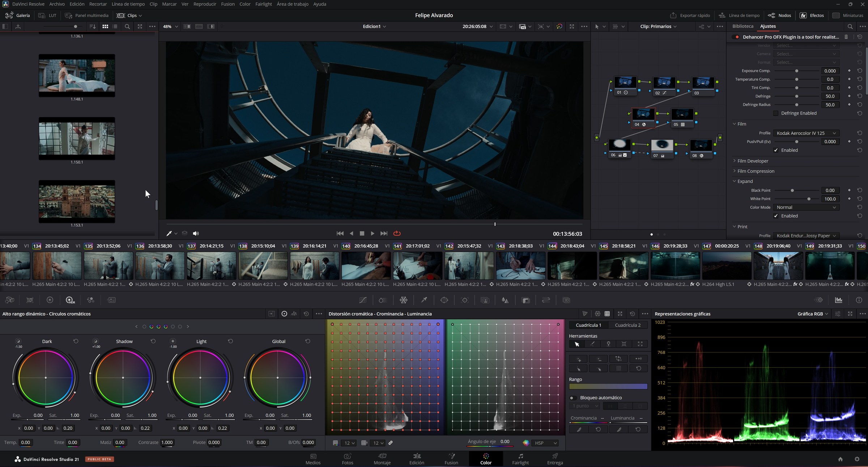
Task: Uncheck Enabled under the Film section
Action: 776,150
